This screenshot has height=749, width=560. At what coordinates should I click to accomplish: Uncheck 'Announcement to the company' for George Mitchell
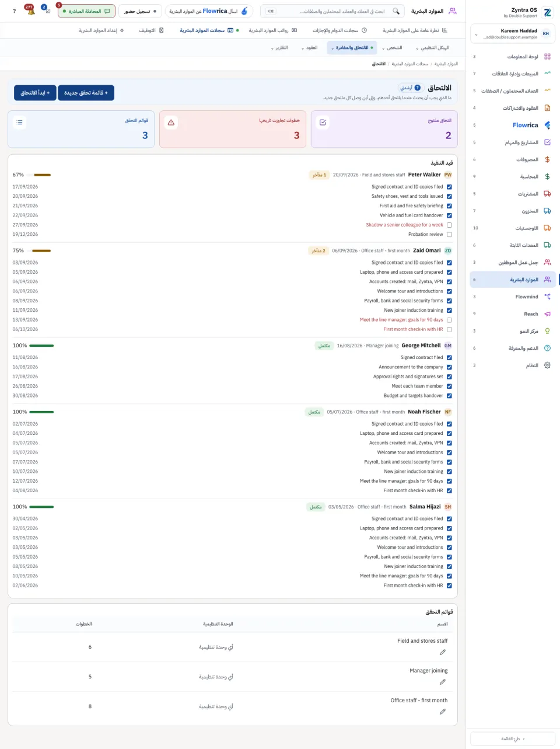point(449,367)
